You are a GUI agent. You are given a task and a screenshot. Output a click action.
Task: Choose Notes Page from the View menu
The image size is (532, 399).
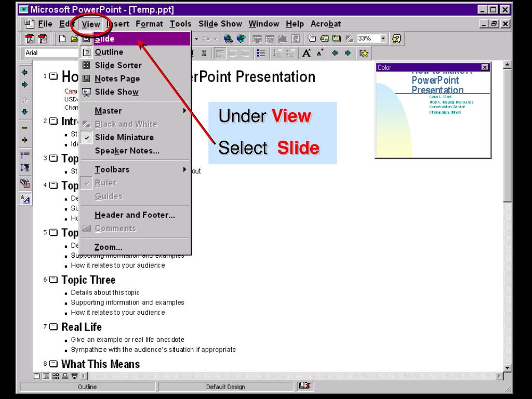pos(136,78)
